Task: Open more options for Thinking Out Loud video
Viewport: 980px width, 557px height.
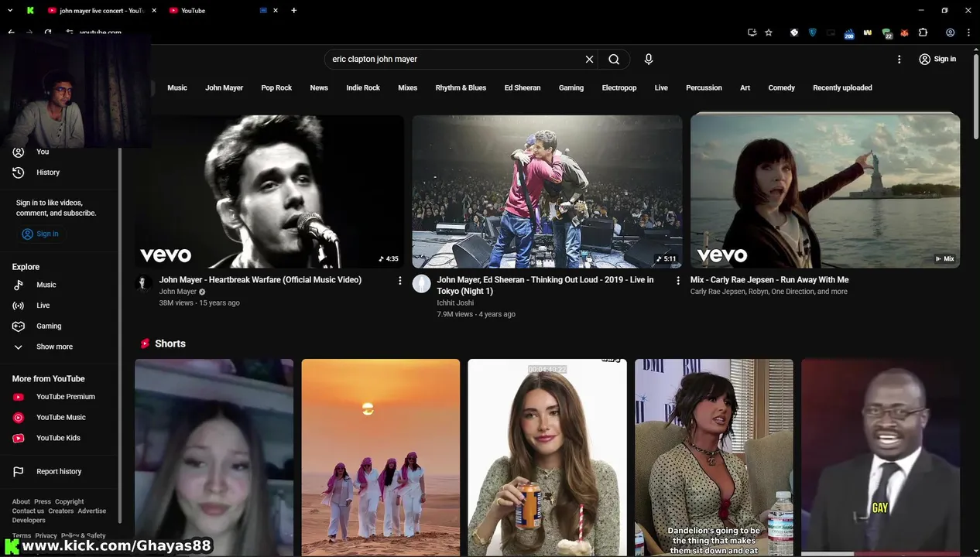Action: pyautogui.click(x=678, y=280)
